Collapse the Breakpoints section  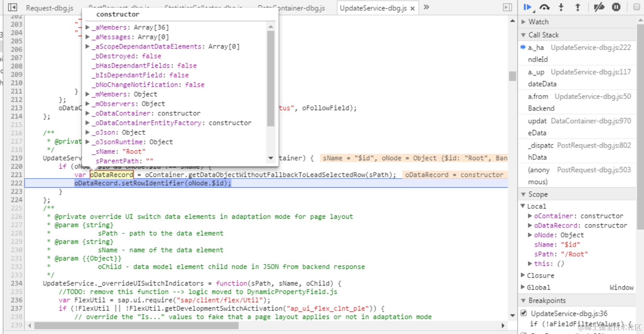[x=524, y=301]
